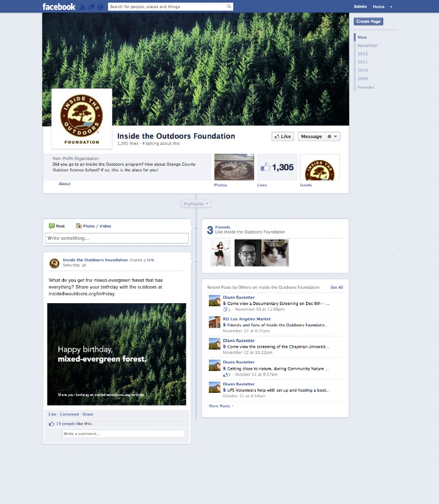439x504 pixels.
Task: Focus the Write a comment field
Action: click(x=124, y=434)
